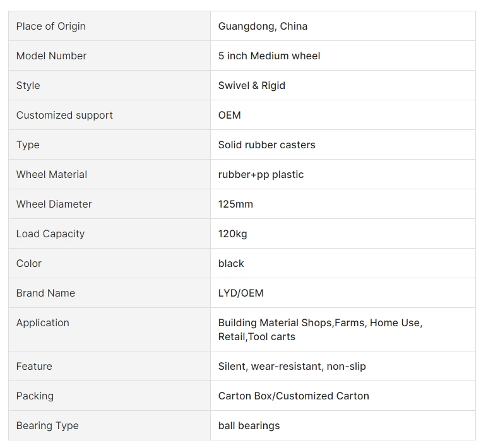Select the Guangdong, China value
The image size is (481, 448).
pos(263,26)
